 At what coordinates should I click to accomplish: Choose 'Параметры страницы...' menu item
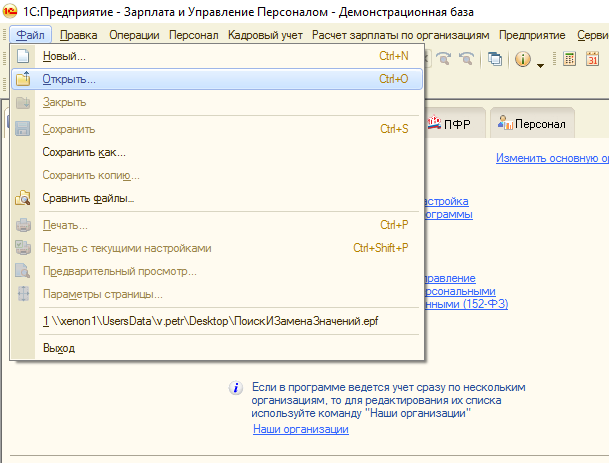tap(218, 294)
